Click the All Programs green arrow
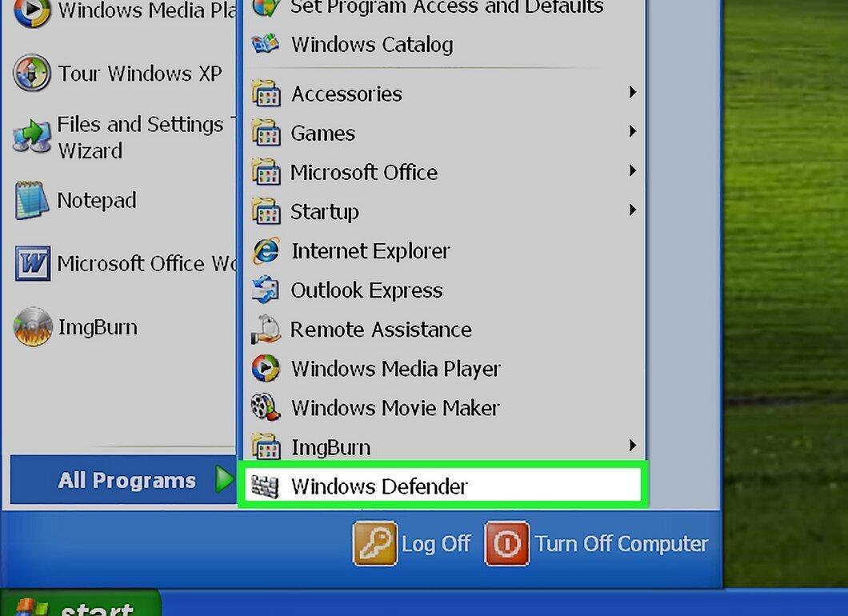Image resolution: width=848 pixels, height=616 pixels. (223, 479)
